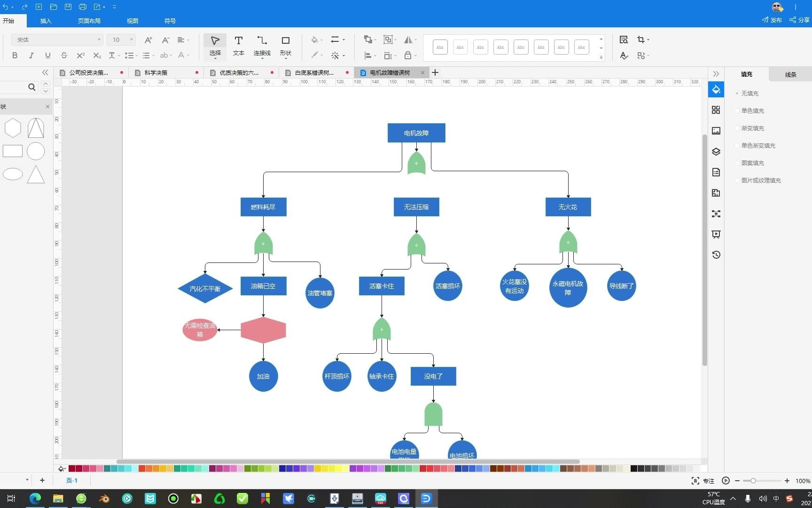Adjust the zoom slider handle
Screen dimensions: 812x508
coord(753,481)
